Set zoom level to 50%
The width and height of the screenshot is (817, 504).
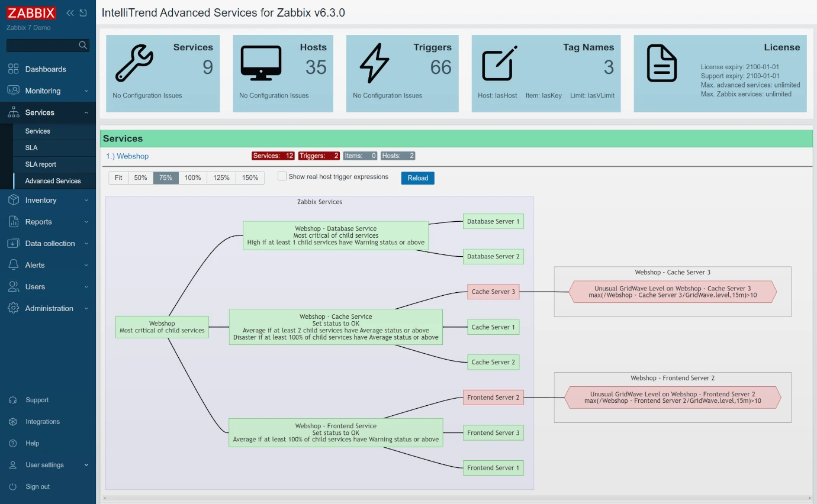[x=140, y=177]
